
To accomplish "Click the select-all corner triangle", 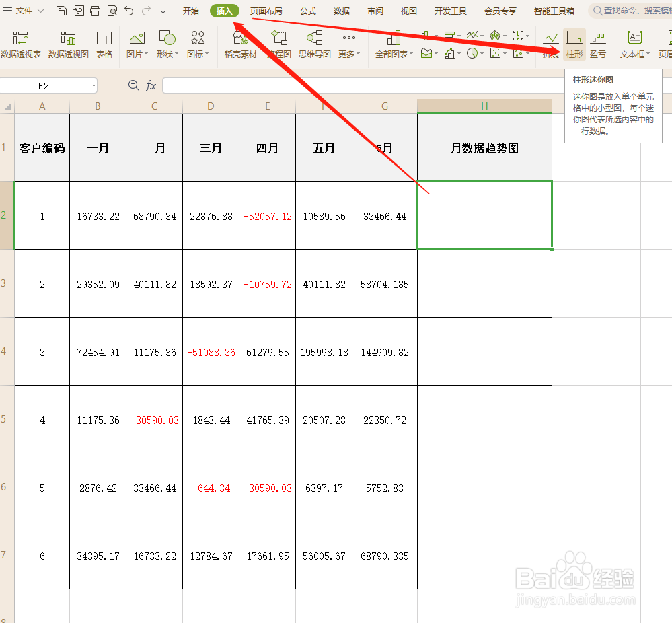I will pyautogui.click(x=7, y=106).
